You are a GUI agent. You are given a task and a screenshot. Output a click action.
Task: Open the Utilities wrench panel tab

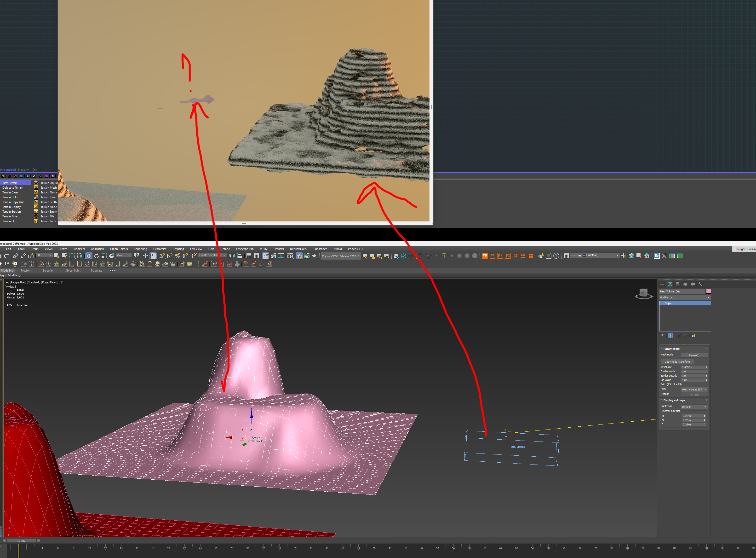pos(700,285)
